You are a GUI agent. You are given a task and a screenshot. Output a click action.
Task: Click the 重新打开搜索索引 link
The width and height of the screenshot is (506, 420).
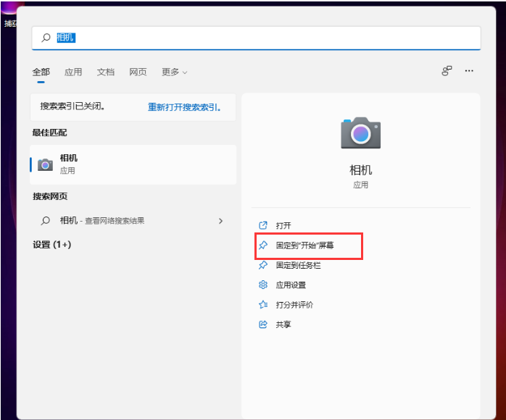pyautogui.click(x=184, y=107)
